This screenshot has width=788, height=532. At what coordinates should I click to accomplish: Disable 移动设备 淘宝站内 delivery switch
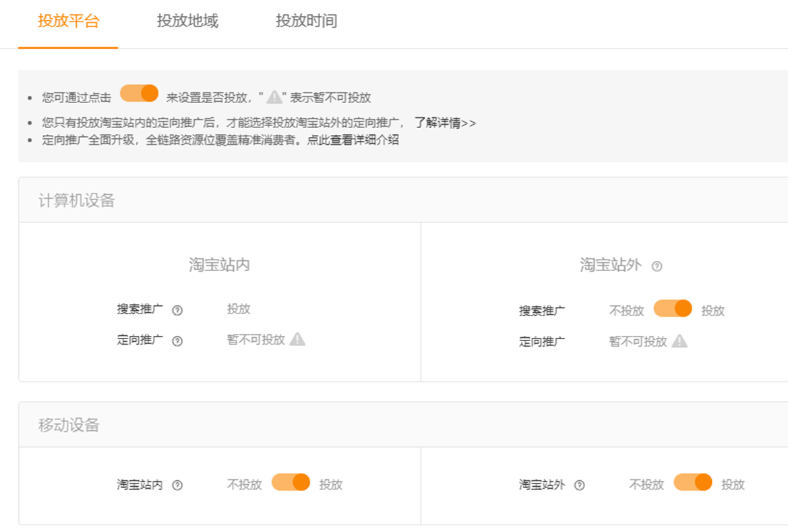[291, 483]
